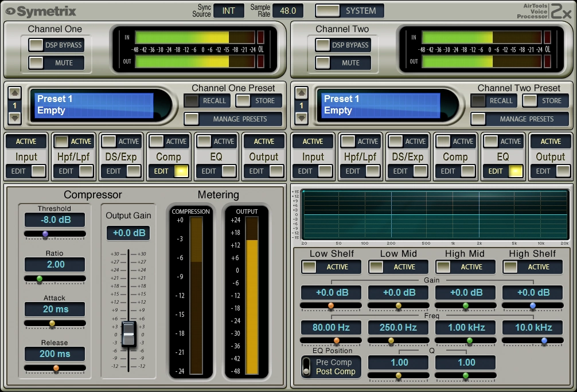Click the compressor Ratio slider knob
Viewport: 577px width, 392px height.
point(40,279)
